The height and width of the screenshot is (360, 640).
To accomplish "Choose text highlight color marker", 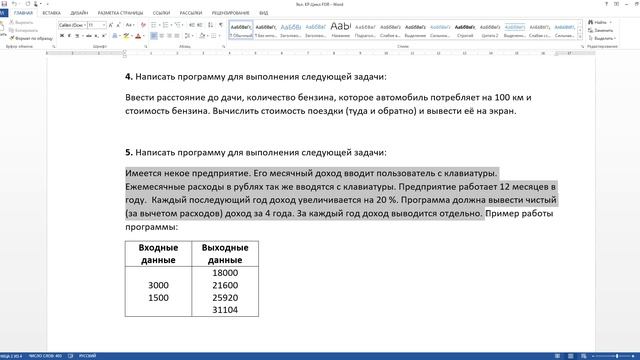I will [x=126, y=36].
